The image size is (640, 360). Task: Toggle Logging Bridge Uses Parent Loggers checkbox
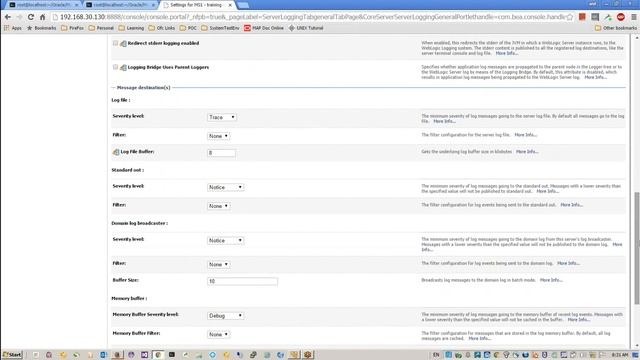pyautogui.click(x=116, y=67)
